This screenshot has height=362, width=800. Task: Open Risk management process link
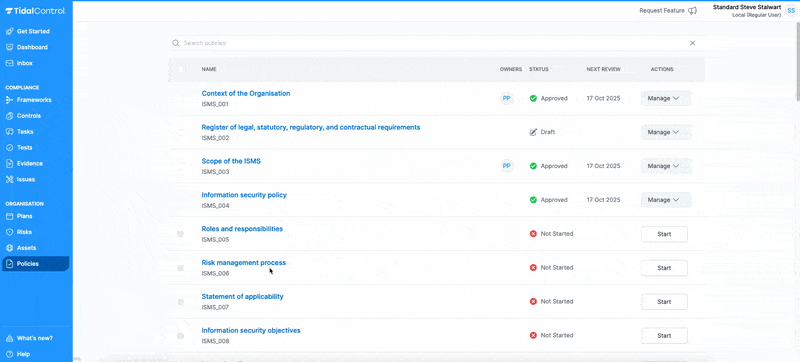243,263
